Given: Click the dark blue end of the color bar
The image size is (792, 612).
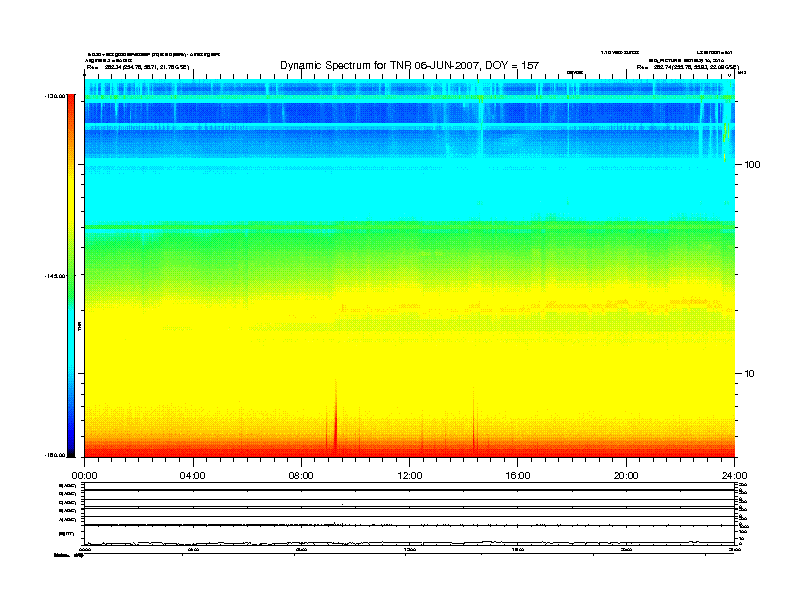Looking at the screenshot, I should (x=71, y=447).
